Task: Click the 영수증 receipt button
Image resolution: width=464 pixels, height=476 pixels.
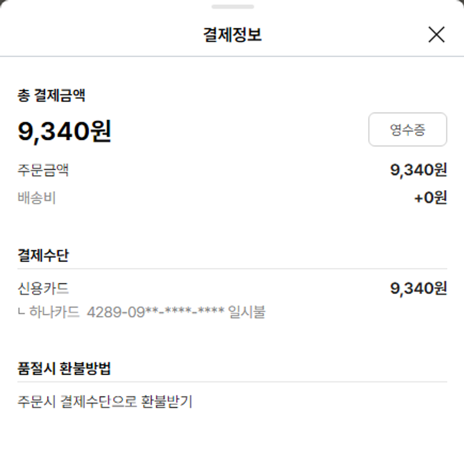Action: click(x=407, y=129)
